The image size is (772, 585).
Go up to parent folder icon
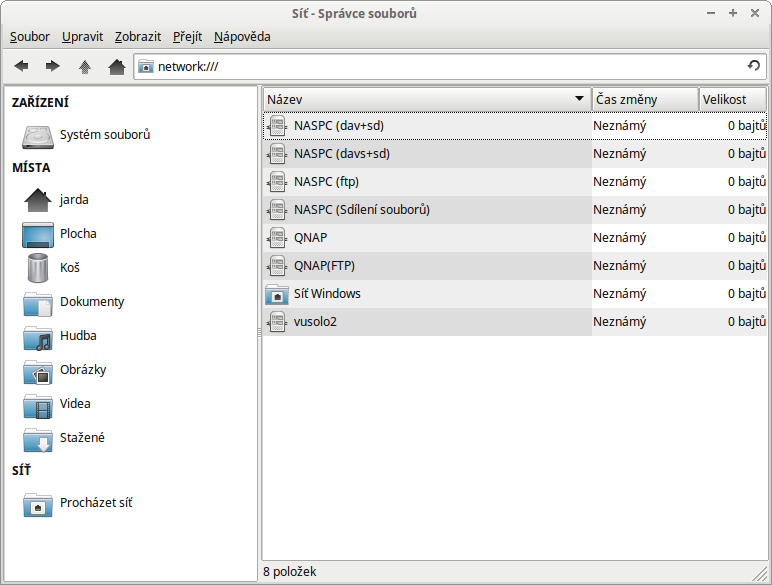(x=85, y=67)
